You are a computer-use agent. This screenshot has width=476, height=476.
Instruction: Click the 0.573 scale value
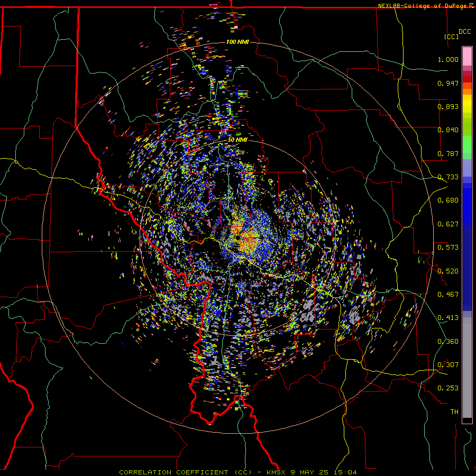click(448, 248)
